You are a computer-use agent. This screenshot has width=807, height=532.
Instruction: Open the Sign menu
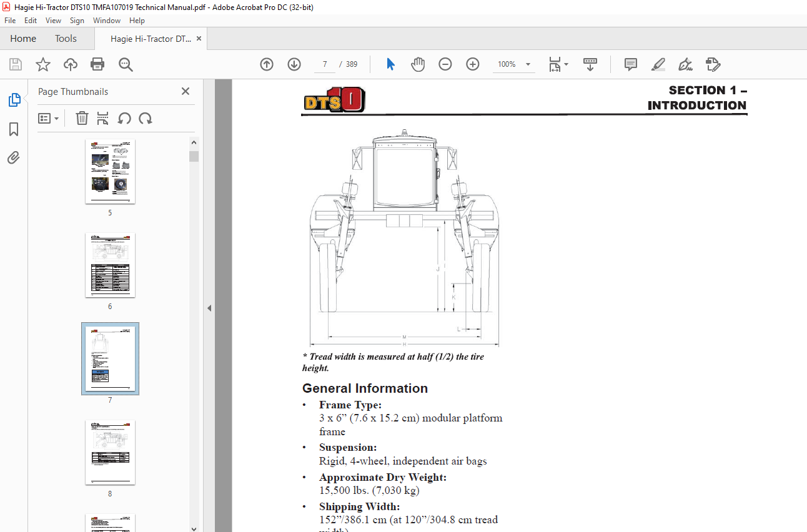click(77, 21)
